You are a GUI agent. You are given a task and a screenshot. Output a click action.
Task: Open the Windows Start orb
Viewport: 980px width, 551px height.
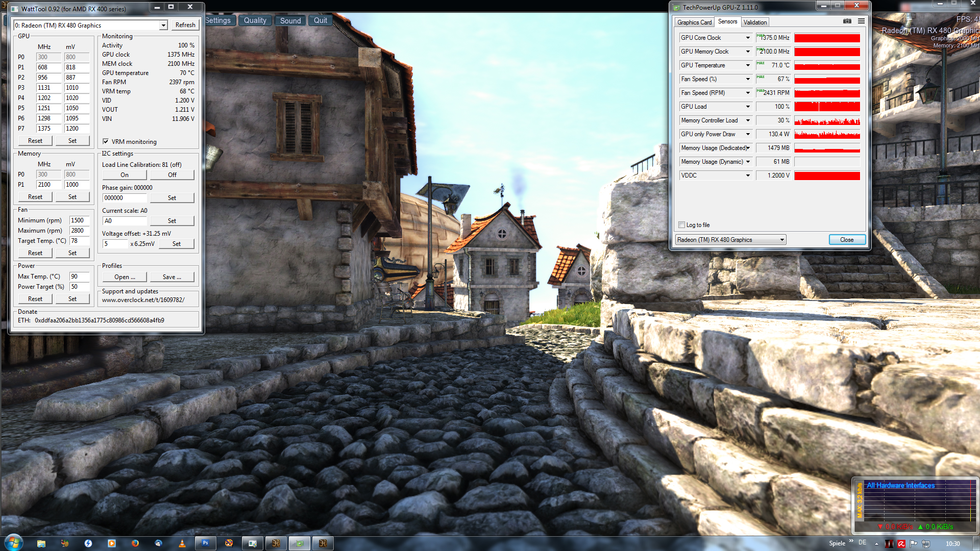14,542
